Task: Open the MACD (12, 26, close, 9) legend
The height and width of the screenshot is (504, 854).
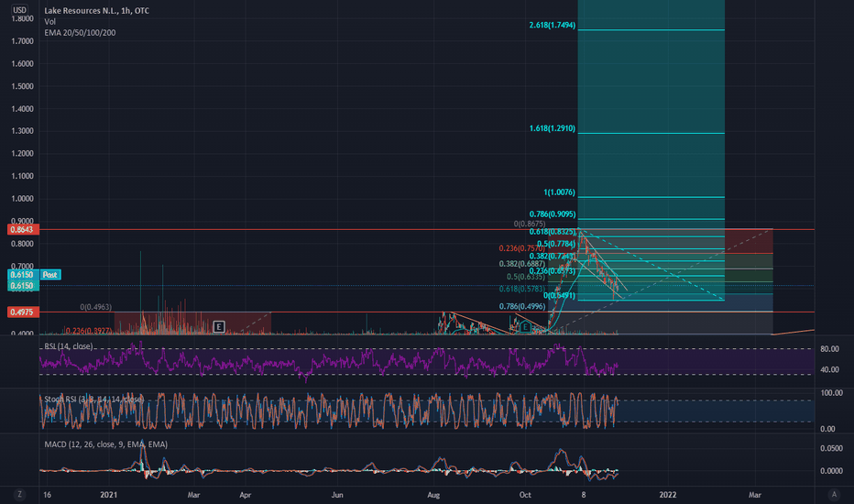Action: point(105,444)
